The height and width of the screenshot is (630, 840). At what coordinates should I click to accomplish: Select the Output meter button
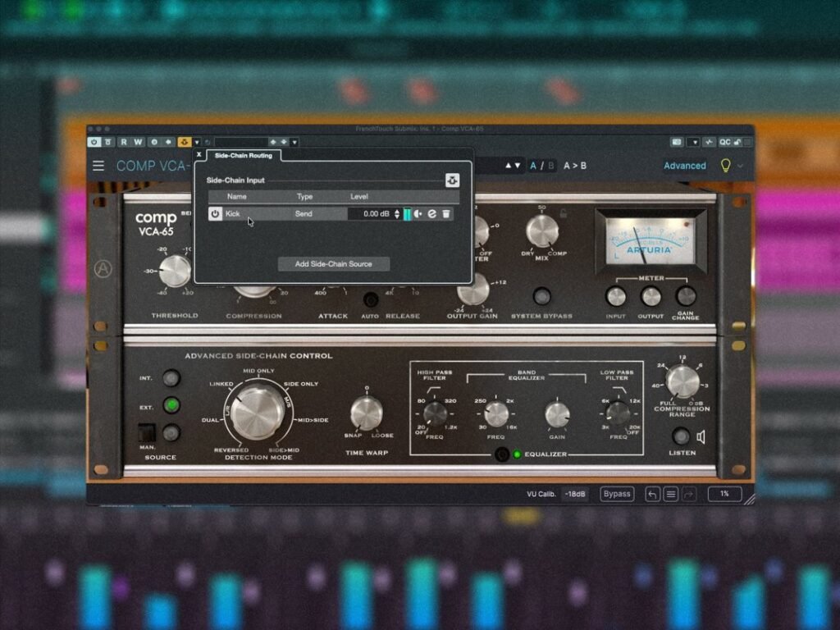click(651, 296)
